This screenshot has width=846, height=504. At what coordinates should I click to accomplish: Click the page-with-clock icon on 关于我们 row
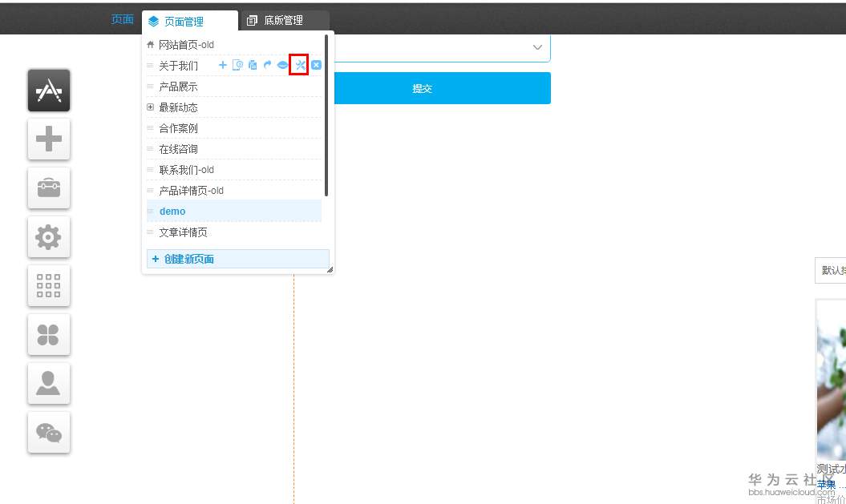(237, 65)
